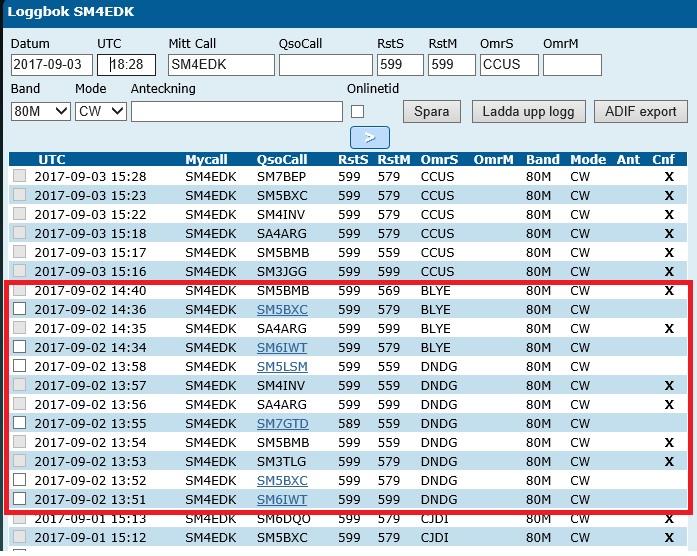The height and width of the screenshot is (556, 697).
Task: Tick the checkbox for the 14:36 SM5BXC row
Action: click(20, 310)
